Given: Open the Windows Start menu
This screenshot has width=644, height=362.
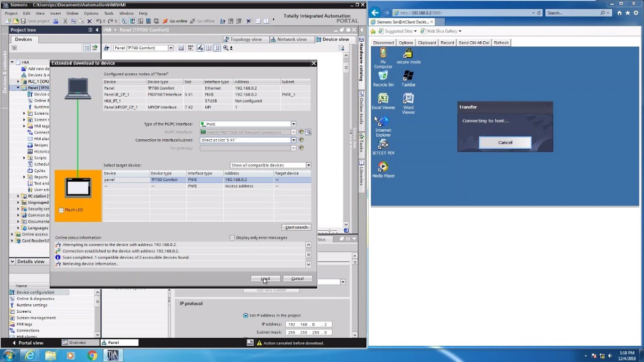Looking at the screenshot, I should tap(9, 355).
